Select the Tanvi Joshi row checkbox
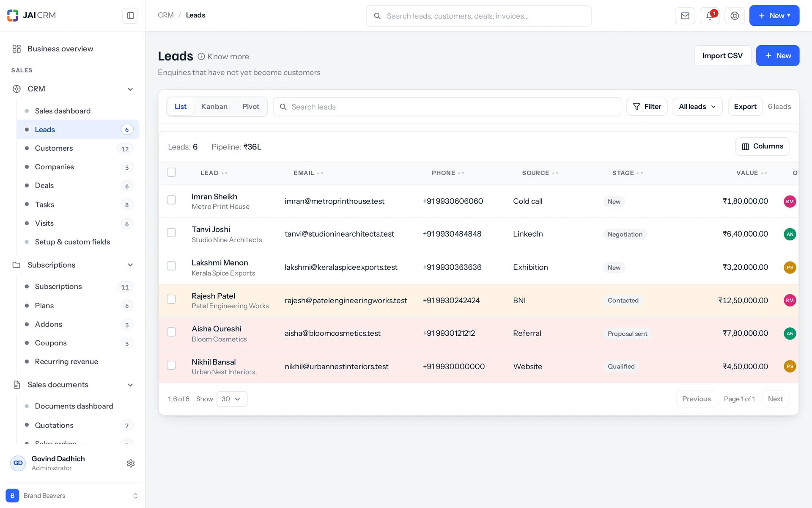 171,232
